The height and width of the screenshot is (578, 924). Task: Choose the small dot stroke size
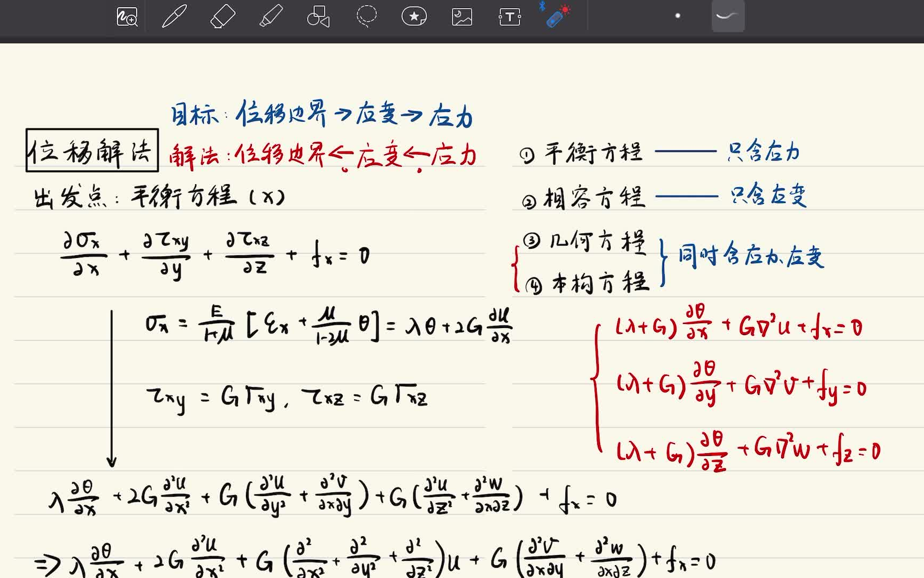point(677,16)
